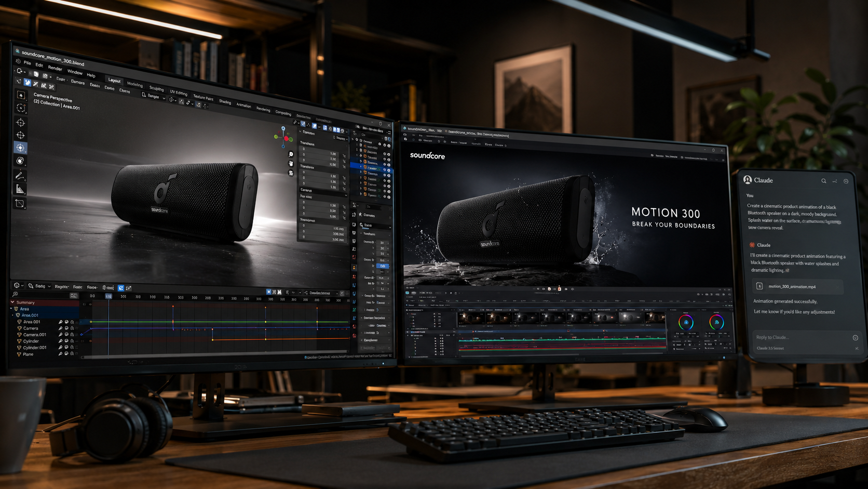Image resolution: width=868 pixels, height=489 pixels.
Task: Collapse the Summary row in the timeline channels
Action: [12, 302]
